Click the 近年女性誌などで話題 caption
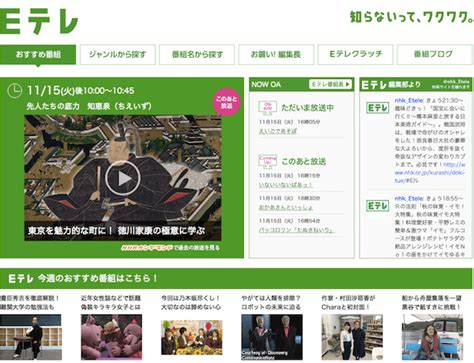Viewport: 474px width, 363px height. point(111,298)
